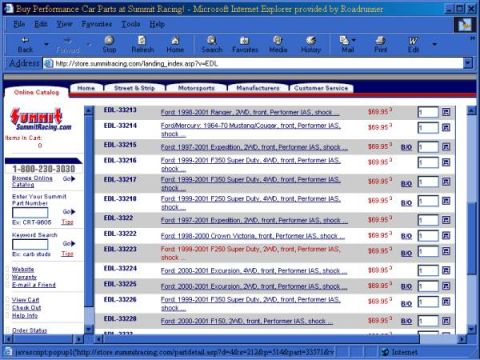
Task: Open the Favorites toolbar icon
Action: tap(245, 45)
